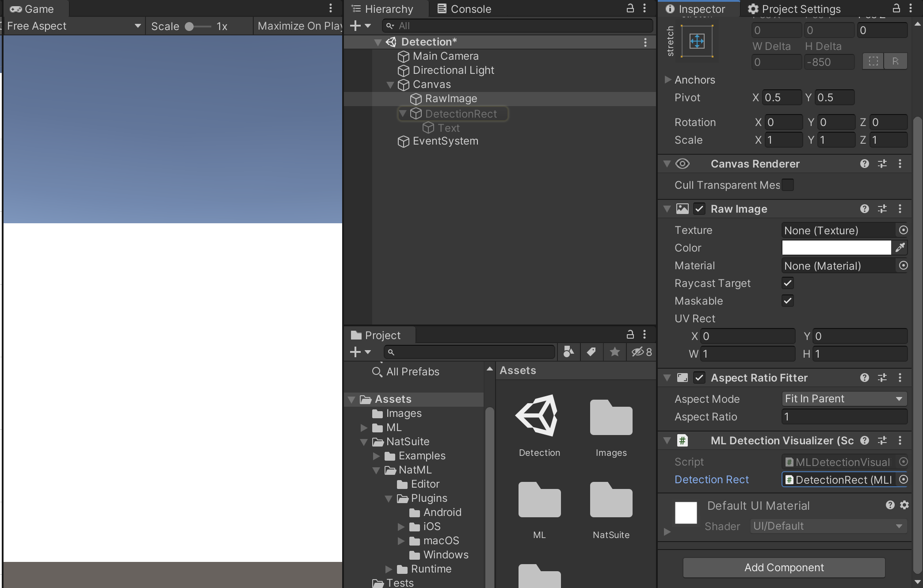
Task: Click the search by label tag icon
Action: 591,352
